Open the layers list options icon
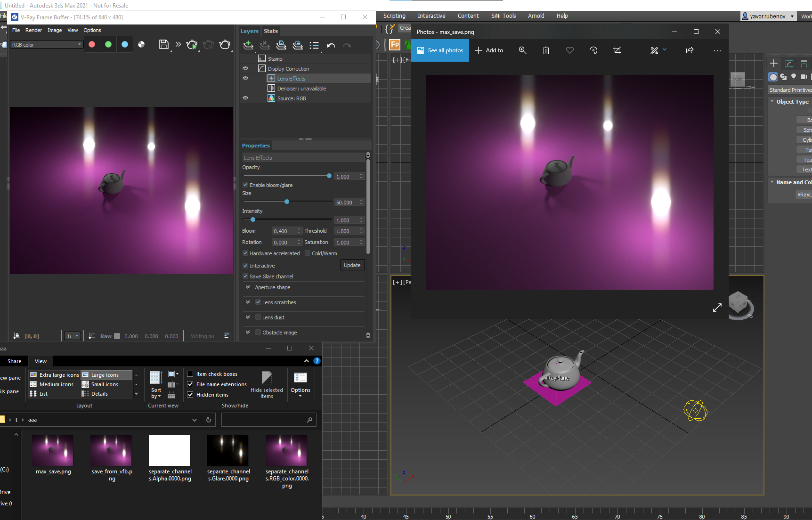 (x=314, y=45)
